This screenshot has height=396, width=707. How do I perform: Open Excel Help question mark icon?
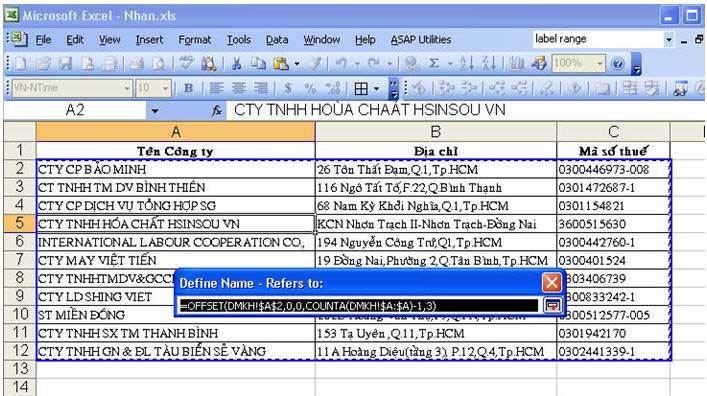618,64
